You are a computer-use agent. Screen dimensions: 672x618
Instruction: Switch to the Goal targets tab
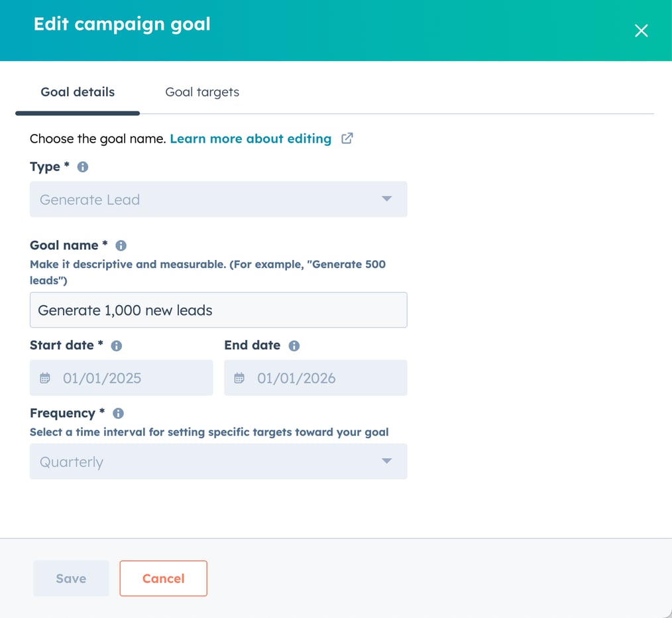click(x=202, y=92)
